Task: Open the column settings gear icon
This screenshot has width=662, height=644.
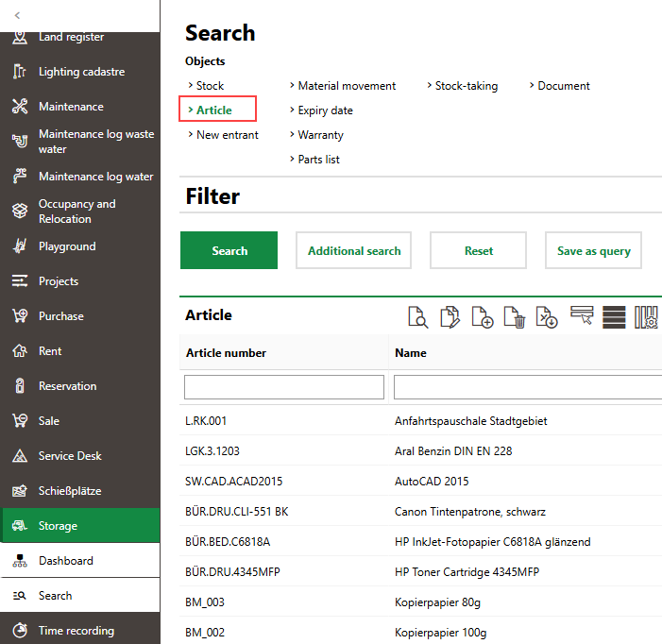Action: click(x=646, y=316)
